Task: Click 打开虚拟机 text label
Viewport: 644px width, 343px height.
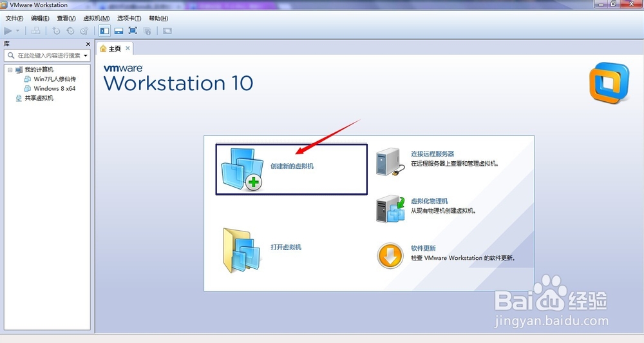Action: point(286,247)
